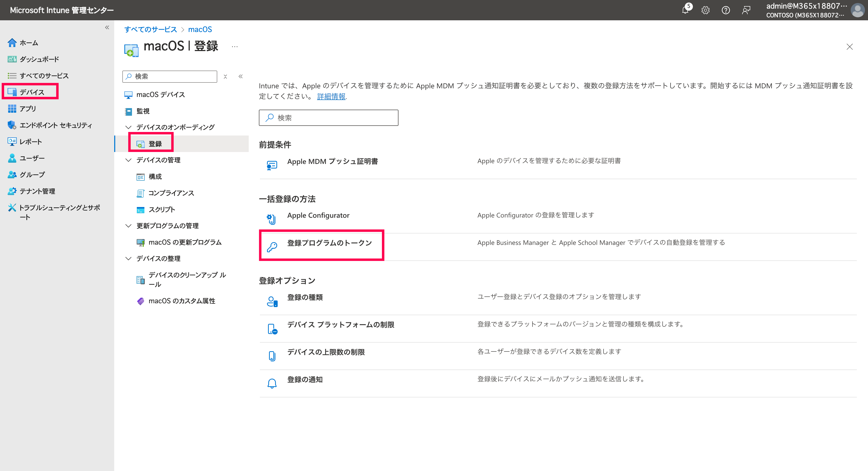Close the macOS | 登録 blade
The width and height of the screenshot is (868, 471).
coord(849,47)
